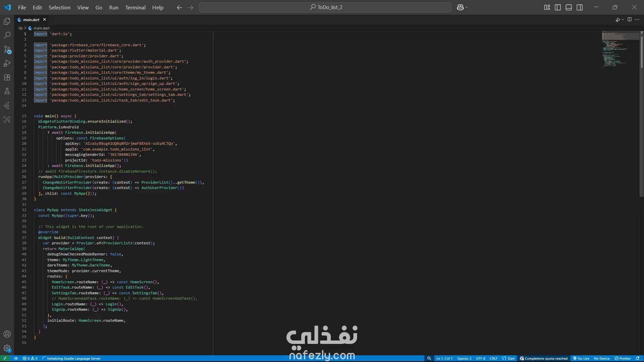Click 'initialRoute: HomeScreen.routeName,' line
The image size is (644, 362).
[x=86, y=320]
